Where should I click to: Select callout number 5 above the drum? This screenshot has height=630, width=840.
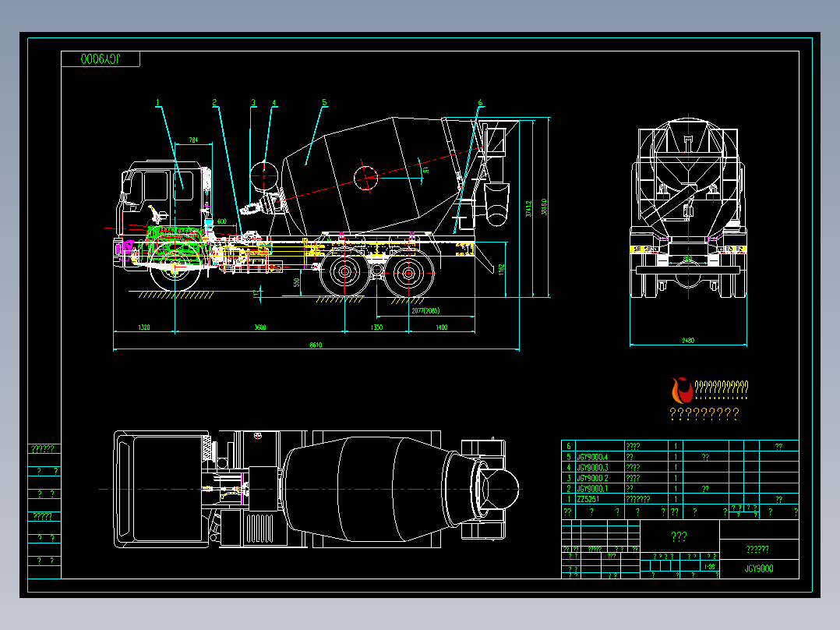coord(324,102)
